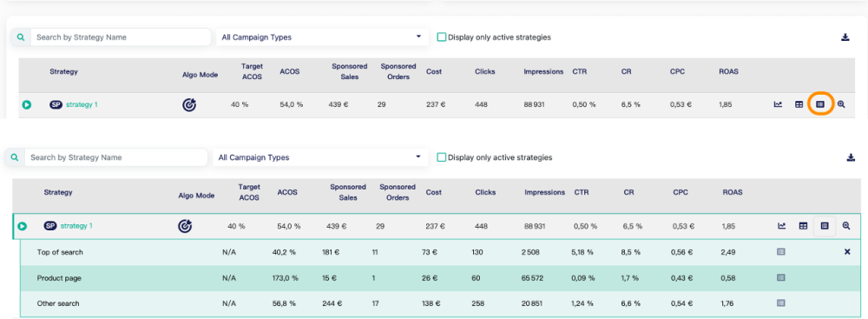Open the strategy 1 link in expanded view
Screen dimensions: 868x319
[76, 226]
